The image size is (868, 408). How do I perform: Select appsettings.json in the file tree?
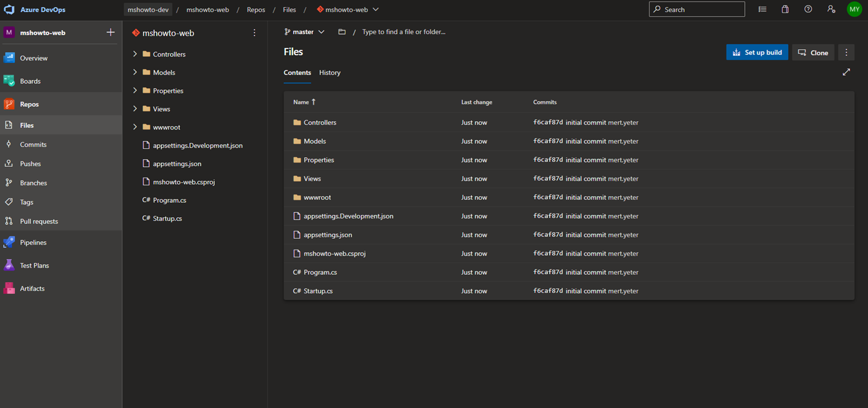pos(177,164)
